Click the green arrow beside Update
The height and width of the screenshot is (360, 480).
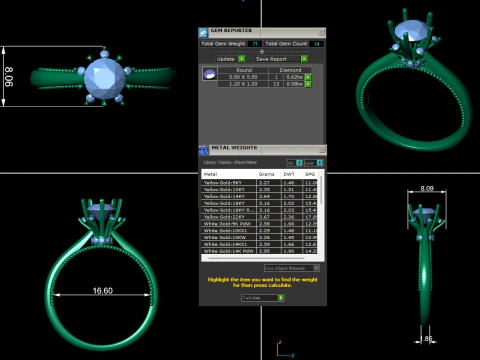click(x=242, y=59)
